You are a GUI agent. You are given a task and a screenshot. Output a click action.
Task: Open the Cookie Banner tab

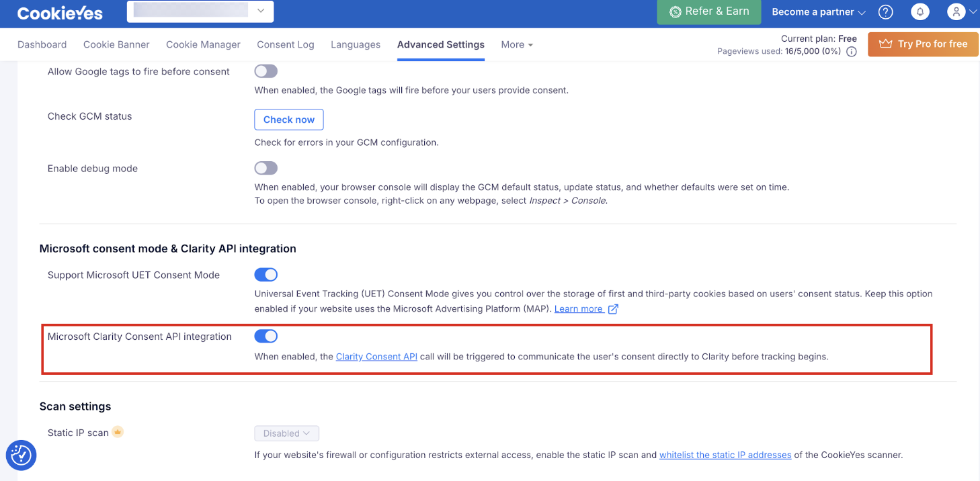pyautogui.click(x=116, y=44)
